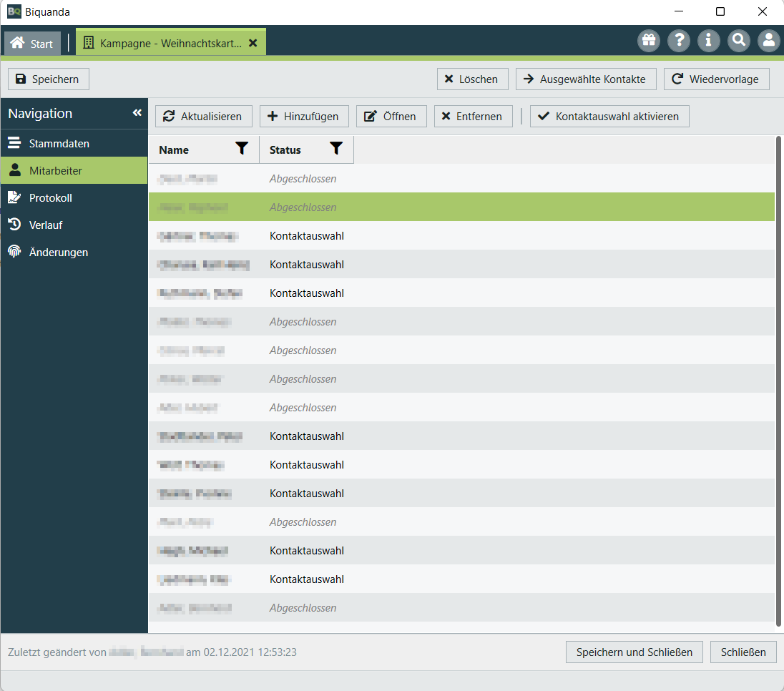Go to Verlauf section
The width and height of the screenshot is (784, 691).
(x=46, y=225)
